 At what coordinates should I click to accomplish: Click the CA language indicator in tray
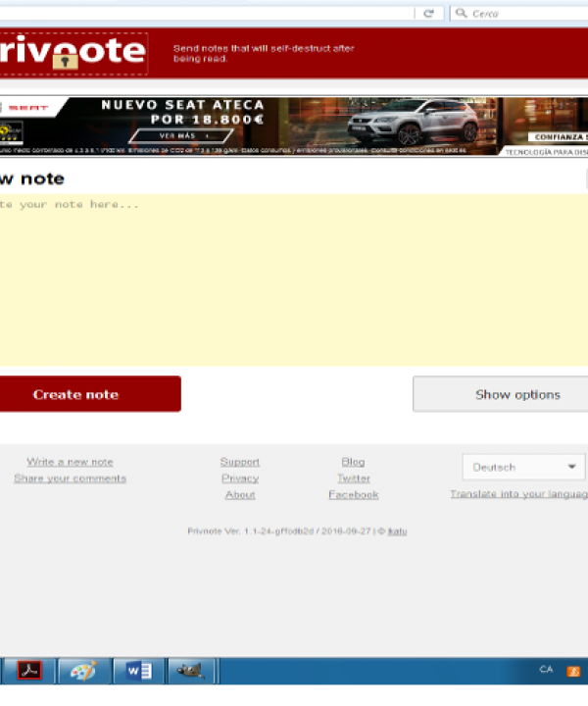click(546, 670)
